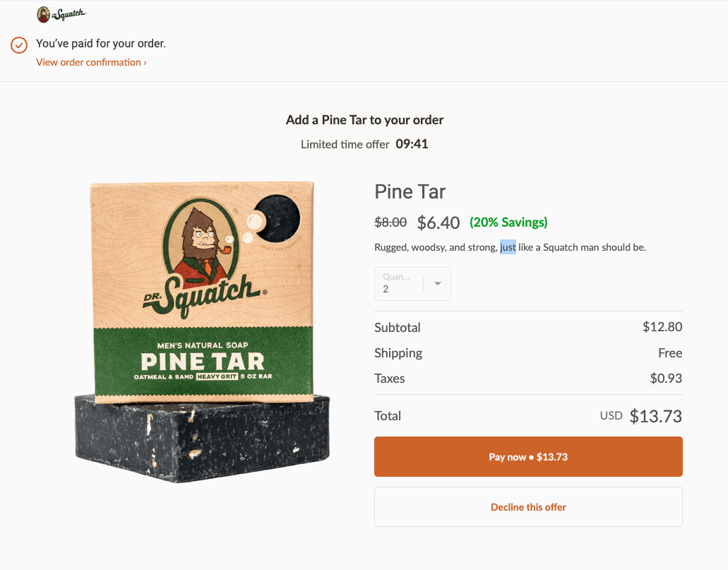Click the Dr. Squatch logo
Screen dimensions: 728x570
[x=61, y=13]
